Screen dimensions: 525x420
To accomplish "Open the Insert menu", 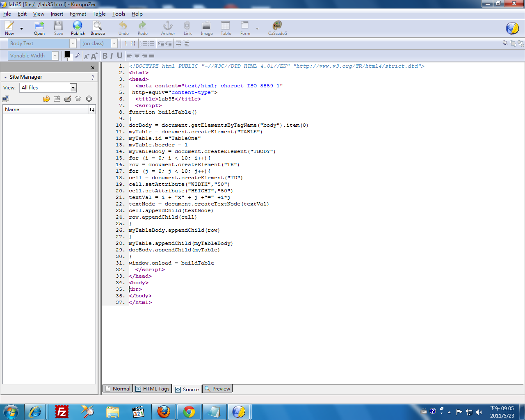I will (57, 14).
